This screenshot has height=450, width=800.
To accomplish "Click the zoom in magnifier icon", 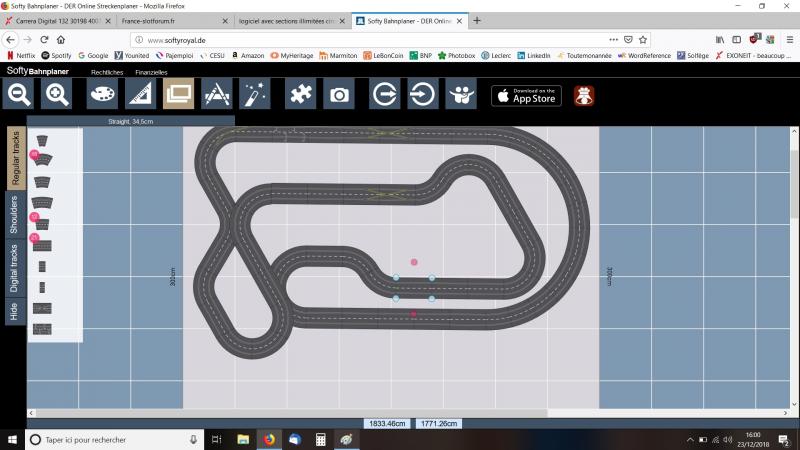I will click(58, 95).
